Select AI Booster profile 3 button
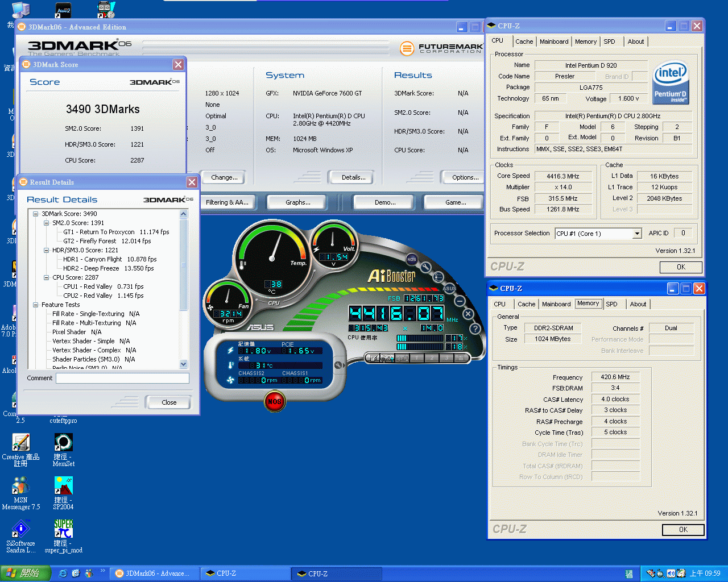The width and height of the screenshot is (728, 582). 446,358
